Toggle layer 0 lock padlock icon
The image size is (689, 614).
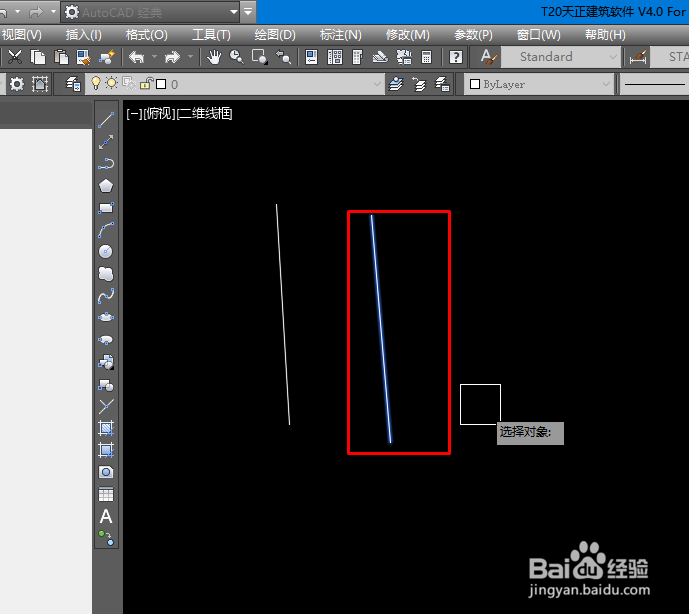[x=146, y=83]
